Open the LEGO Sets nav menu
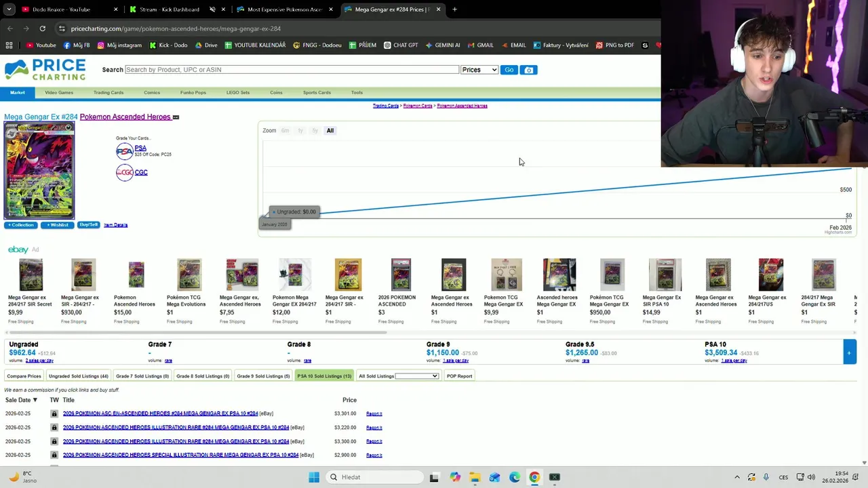 (x=238, y=93)
